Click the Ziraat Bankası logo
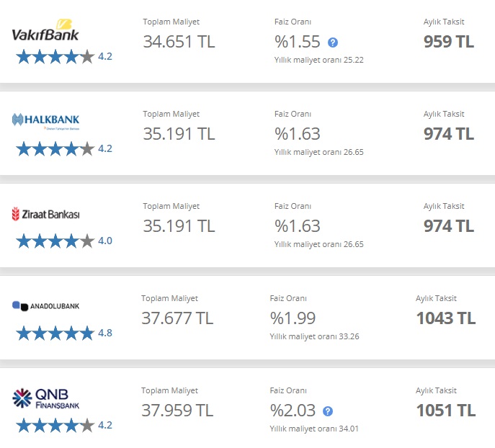Viewport: 495px width, 448px height. 45,214
